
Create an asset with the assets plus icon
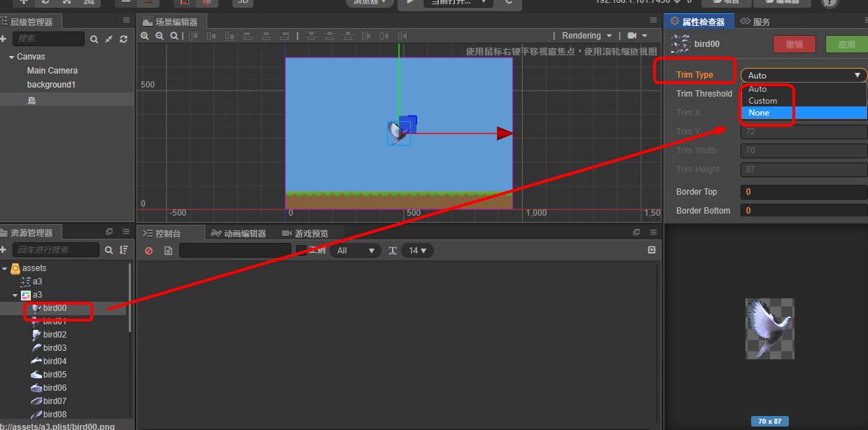(x=3, y=250)
